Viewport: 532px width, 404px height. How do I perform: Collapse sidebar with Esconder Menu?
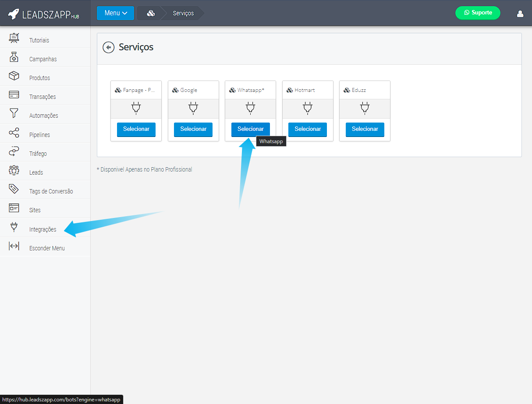pyautogui.click(x=46, y=248)
